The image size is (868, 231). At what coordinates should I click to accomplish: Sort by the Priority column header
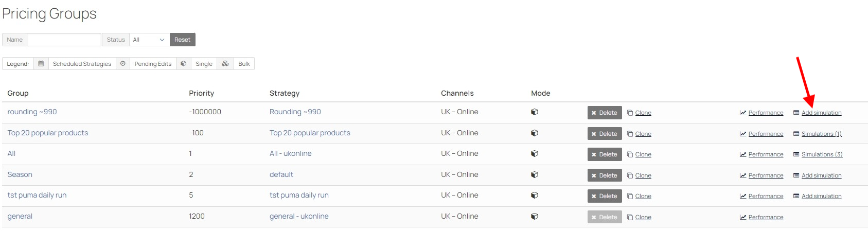(201, 93)
